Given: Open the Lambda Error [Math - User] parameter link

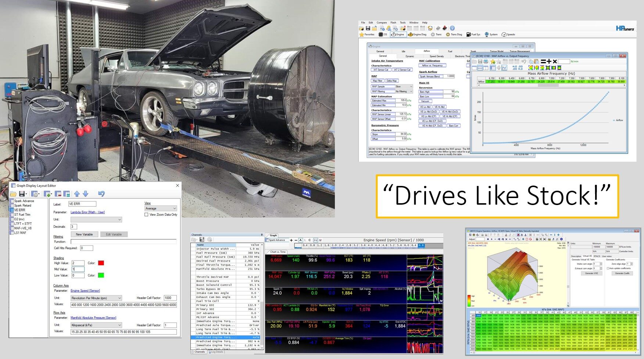Looking at the screenshot, I should point(87,212).
